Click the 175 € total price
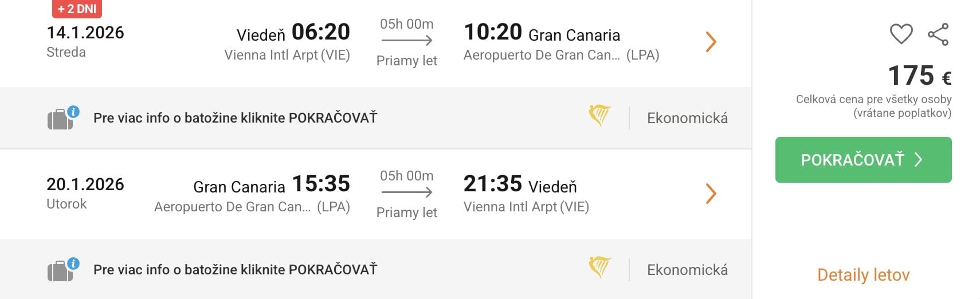The height and width of the screenshot is (299, 980). (919, 76)
